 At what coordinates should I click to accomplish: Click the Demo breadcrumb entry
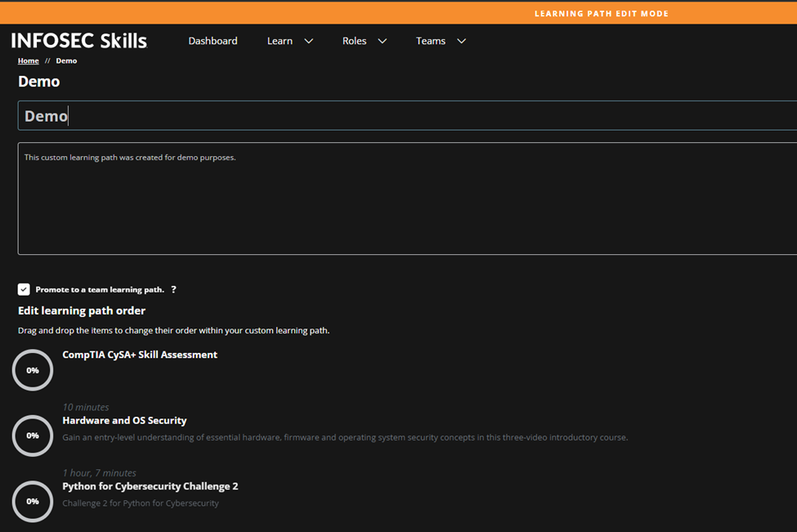65,60
